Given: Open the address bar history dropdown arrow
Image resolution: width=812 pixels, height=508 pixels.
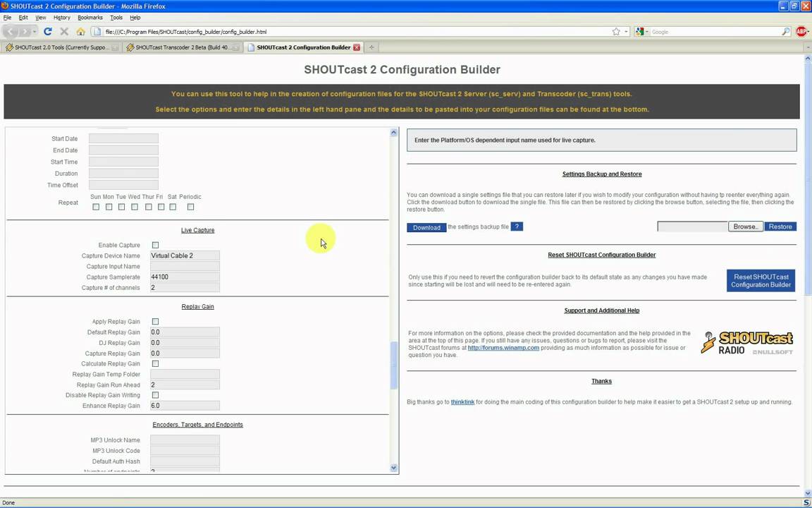Looking at the screenshot, I should point(626,32).
